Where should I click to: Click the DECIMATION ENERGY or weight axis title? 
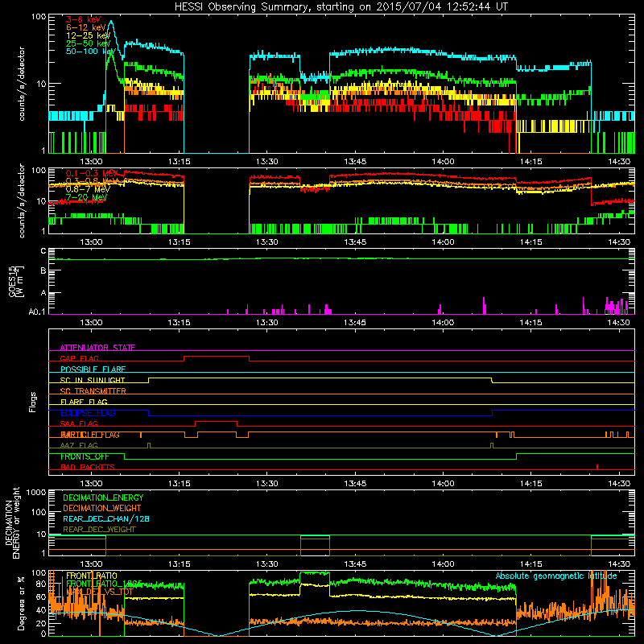pyautogui.click(x=12, y=522)
